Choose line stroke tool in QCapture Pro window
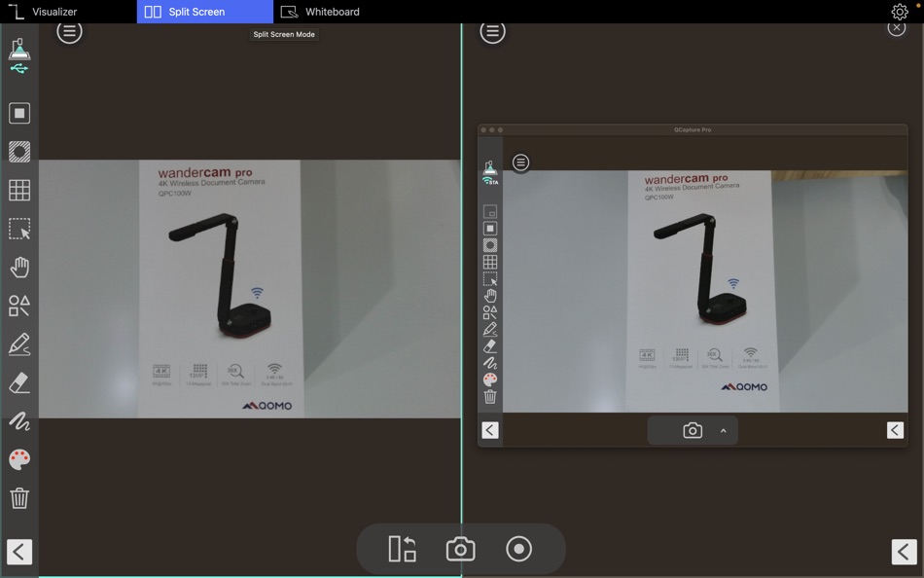Viewport: 924px width, 578px height. point(489,363)
